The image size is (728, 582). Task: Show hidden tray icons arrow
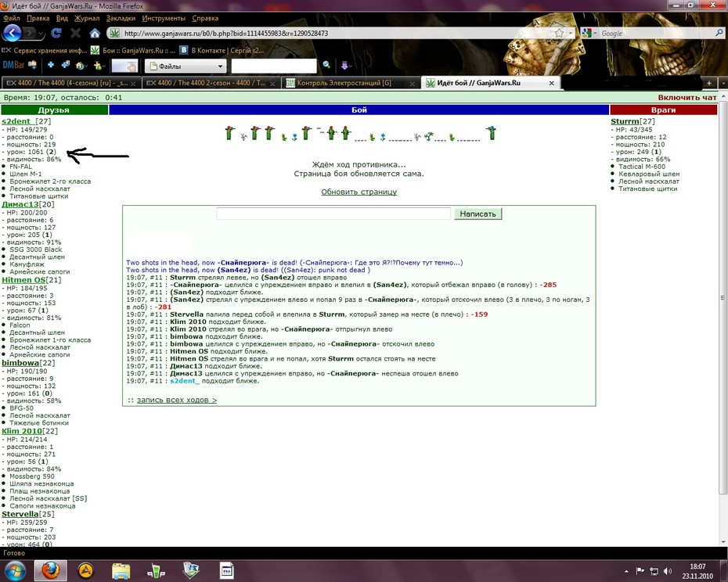click(x=626, y=571)
